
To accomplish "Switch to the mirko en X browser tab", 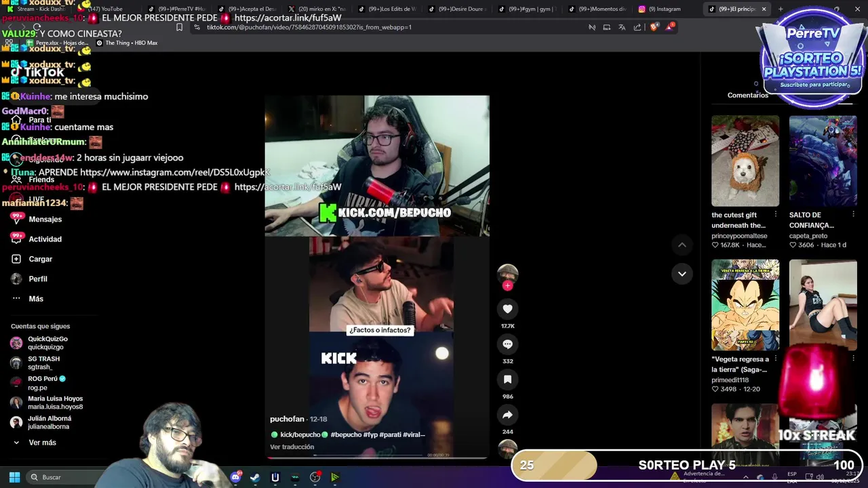I will [x=317, y=9].
